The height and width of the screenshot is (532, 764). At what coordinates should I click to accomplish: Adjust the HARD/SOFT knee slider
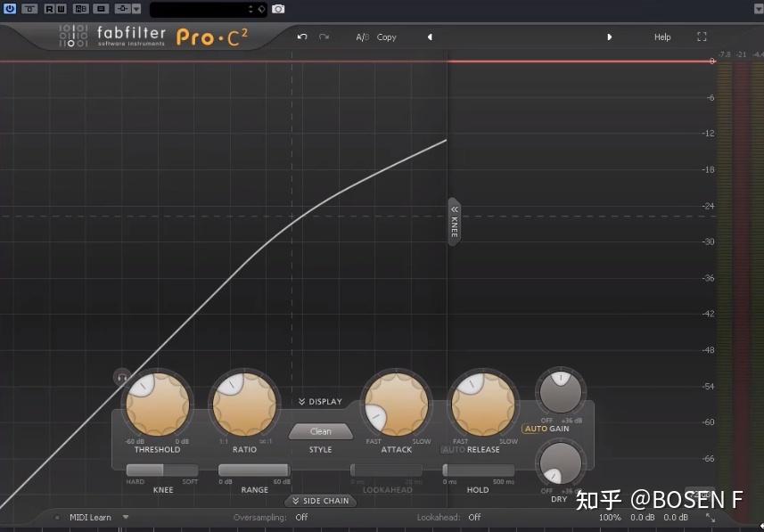[162, 471]
